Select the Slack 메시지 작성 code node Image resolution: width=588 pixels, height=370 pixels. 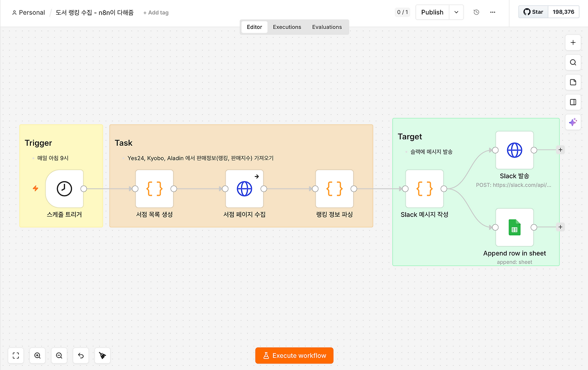click(x=424, y=188)
